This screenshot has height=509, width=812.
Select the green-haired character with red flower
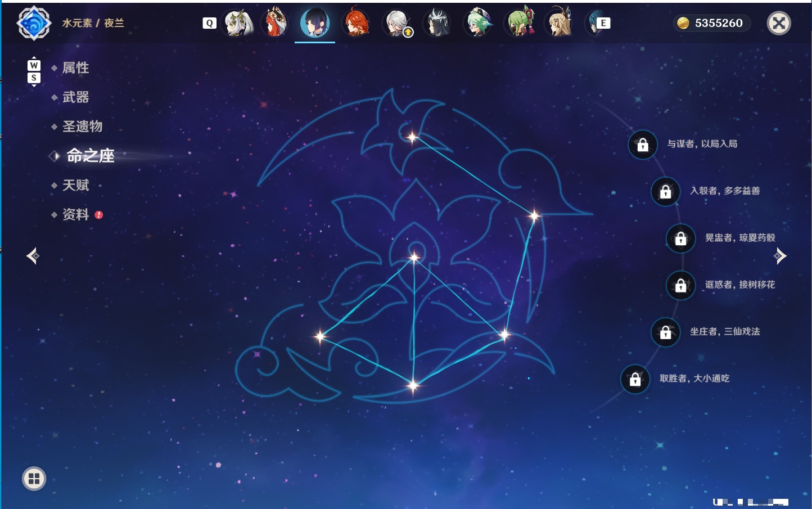(x=520, y=22)
